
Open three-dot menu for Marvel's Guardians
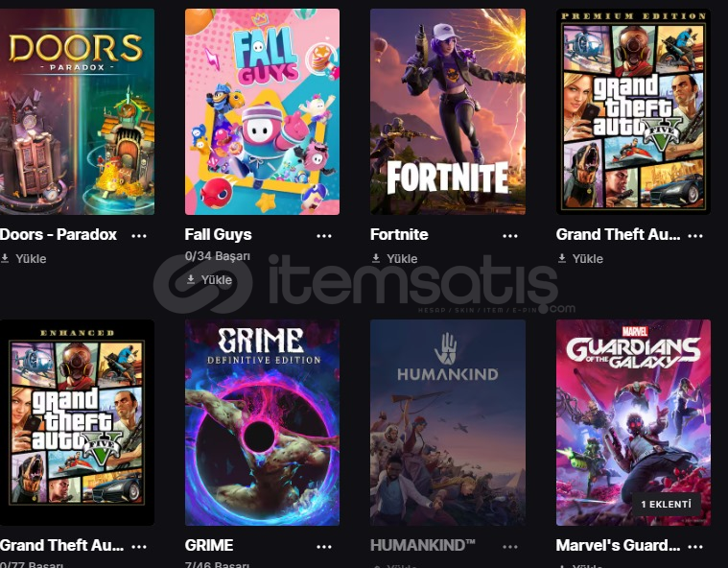[695, 547]
